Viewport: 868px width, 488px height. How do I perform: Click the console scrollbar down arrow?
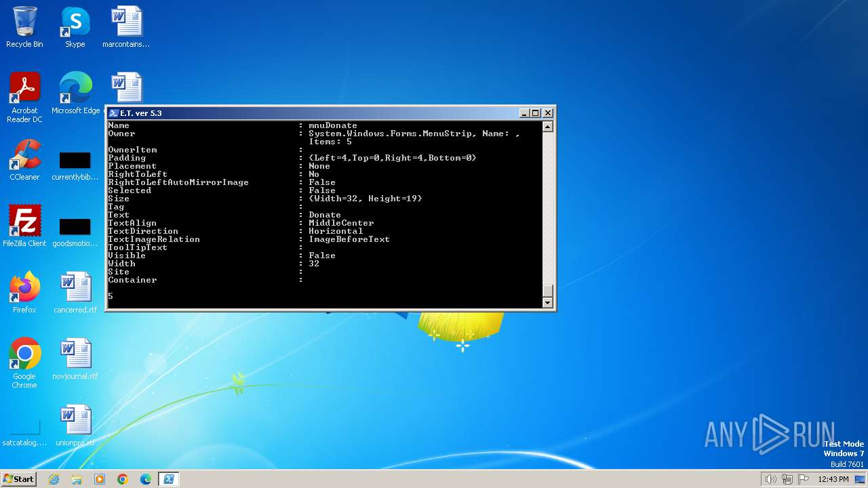tap(548, 303)
